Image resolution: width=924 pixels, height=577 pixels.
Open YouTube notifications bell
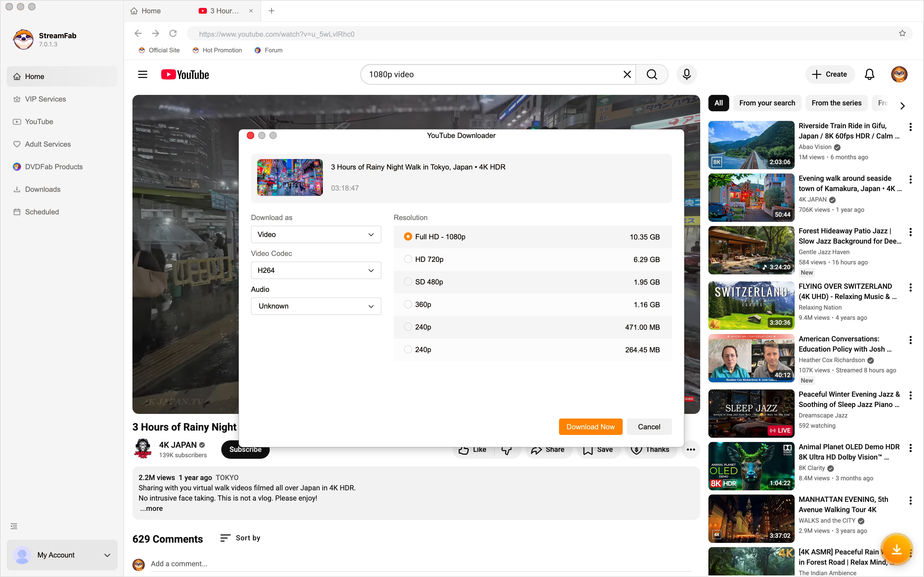tap(869, 74)
